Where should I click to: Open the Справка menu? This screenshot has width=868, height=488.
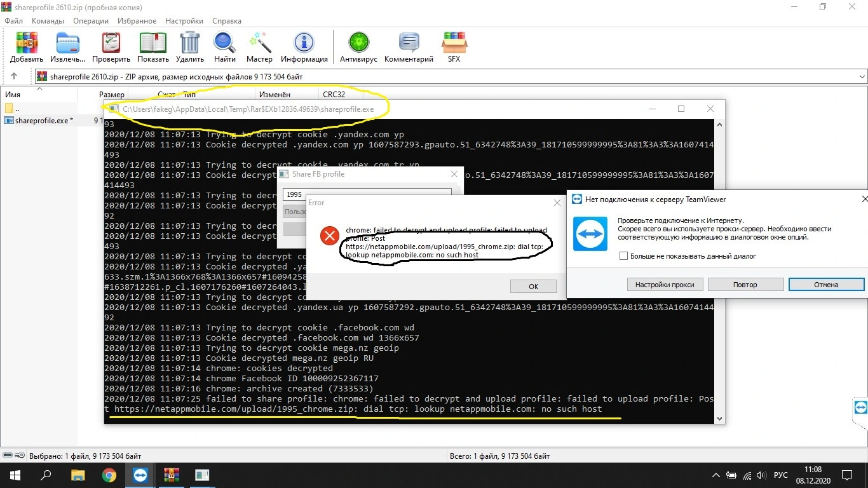pos(227,21)
